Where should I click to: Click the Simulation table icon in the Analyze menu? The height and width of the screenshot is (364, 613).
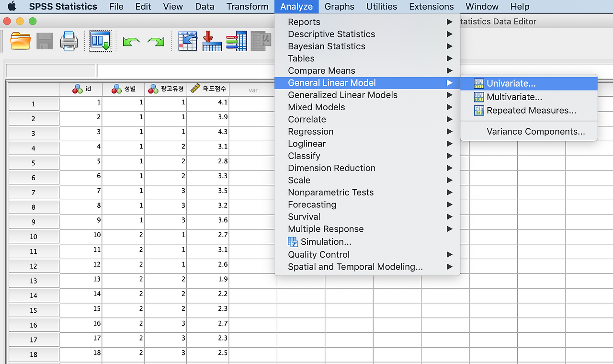pyautogui.click(x=293, y=242)
